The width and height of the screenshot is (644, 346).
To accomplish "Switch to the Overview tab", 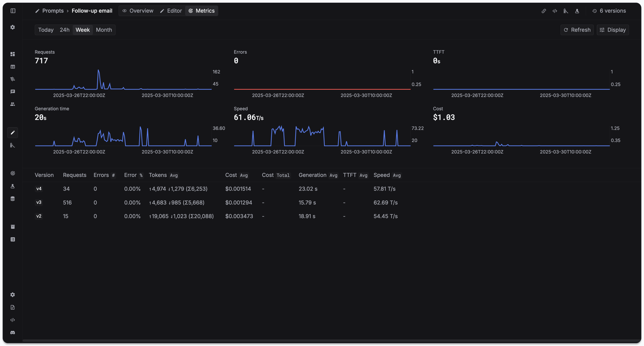I will point(138,11).
